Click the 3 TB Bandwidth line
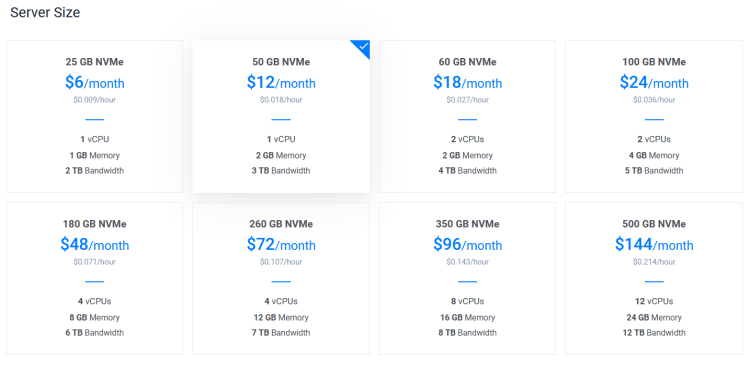 tap(281, 170)
